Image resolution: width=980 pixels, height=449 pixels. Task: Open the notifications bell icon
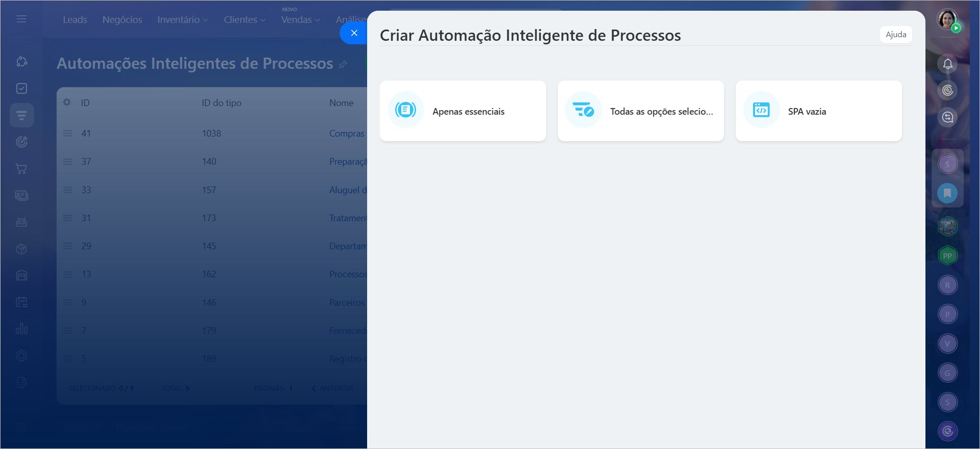[x=947, y=64]
